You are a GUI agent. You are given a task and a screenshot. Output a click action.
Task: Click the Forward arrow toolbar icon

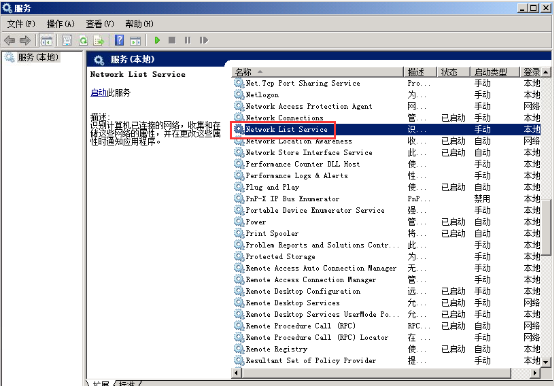click(25, 40)
